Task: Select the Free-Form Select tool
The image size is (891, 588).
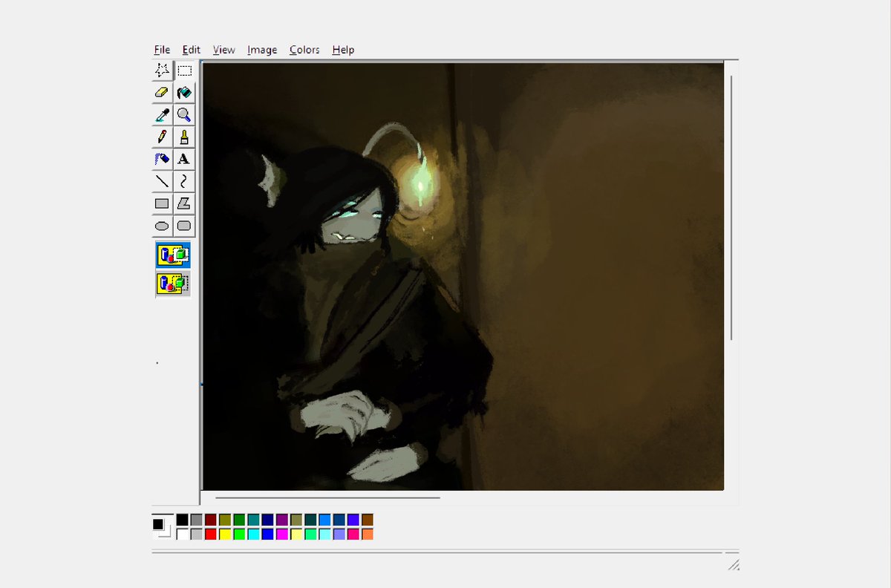Action: 162,71
